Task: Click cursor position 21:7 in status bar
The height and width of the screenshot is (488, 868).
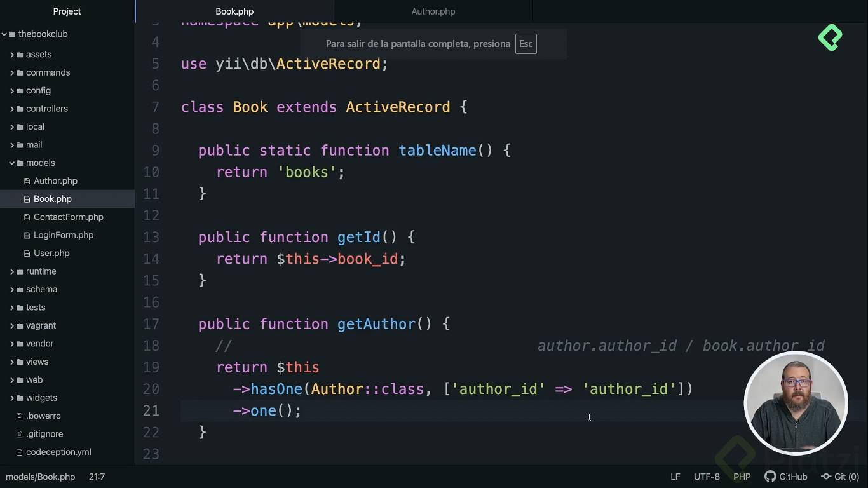Action: [x=97, y=477]
